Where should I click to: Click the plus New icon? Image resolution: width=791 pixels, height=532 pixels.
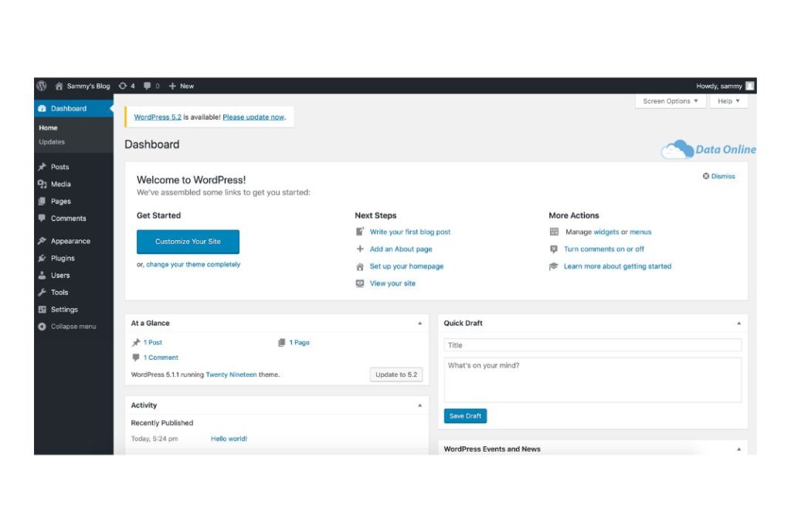[172, 86]
